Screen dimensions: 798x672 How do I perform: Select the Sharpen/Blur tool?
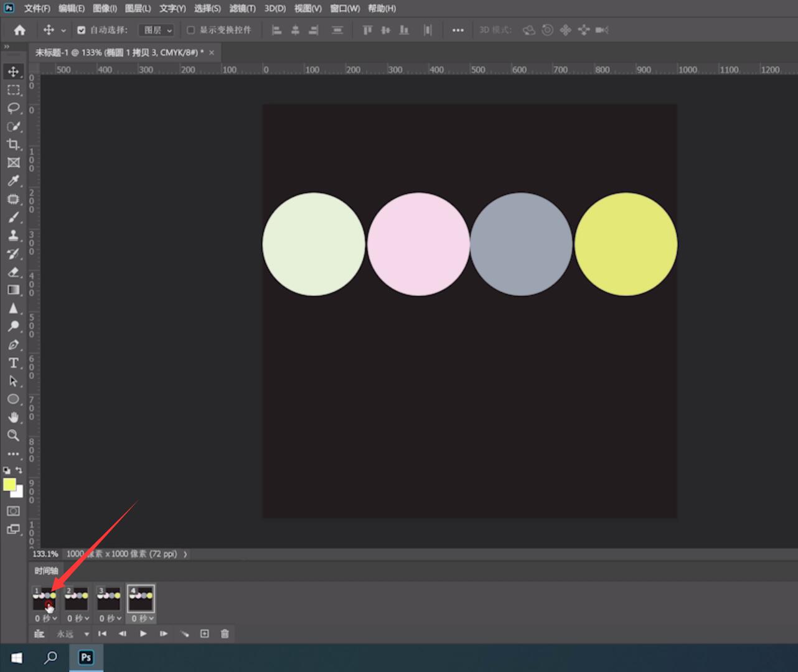point(13,308)
